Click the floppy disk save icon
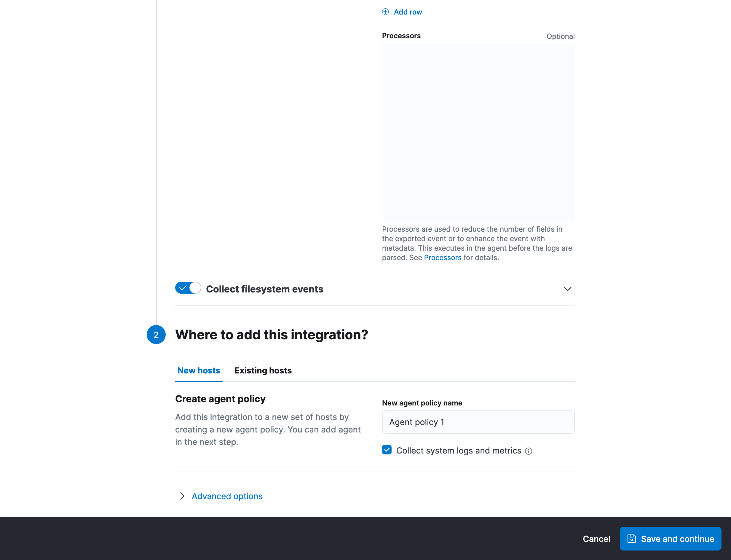The image size is (731, 560). pyautogui.click(x=631, y=539)
